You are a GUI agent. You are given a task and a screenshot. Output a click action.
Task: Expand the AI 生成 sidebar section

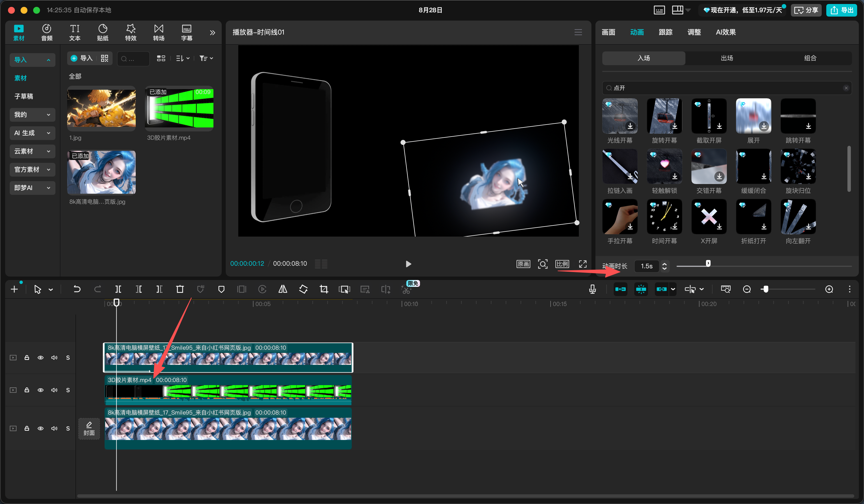[32, 133]
